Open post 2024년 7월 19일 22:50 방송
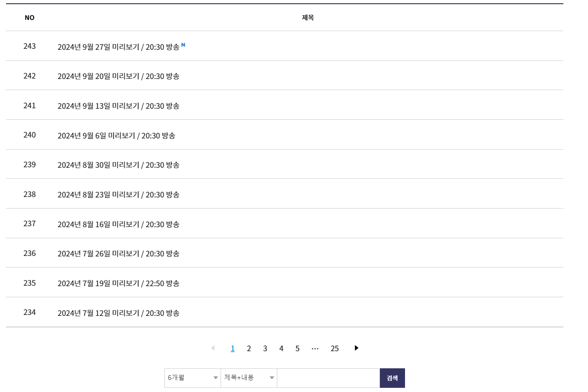The height and width of the screenshot is (392, 588). click(x=118, y=284)
